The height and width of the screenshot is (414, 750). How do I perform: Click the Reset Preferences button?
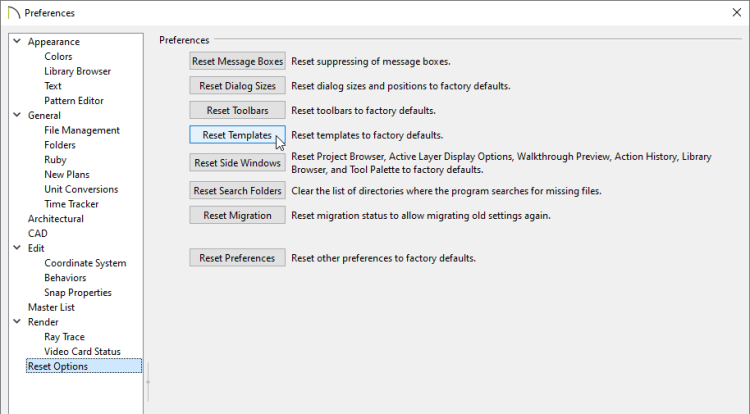[x=237, y=258]
